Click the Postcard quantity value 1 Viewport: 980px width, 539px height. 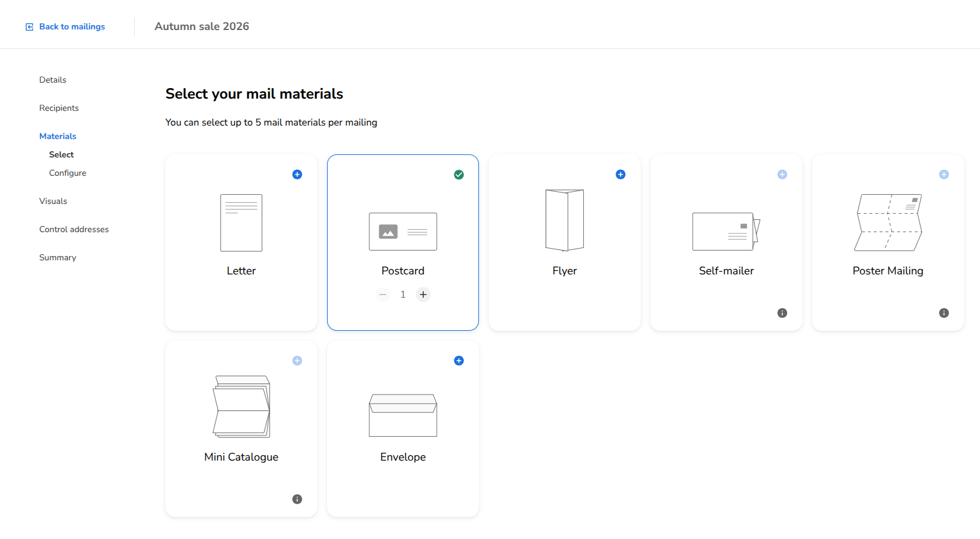coord(403,295)
